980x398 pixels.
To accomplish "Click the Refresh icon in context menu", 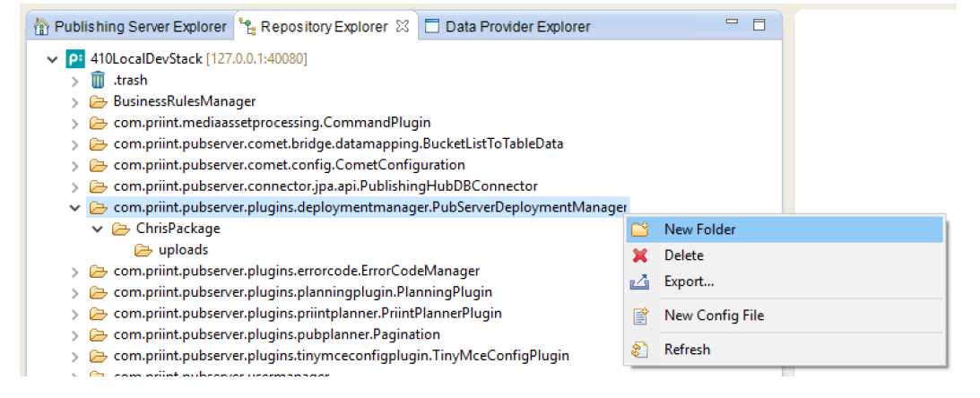I will (639, 350).
